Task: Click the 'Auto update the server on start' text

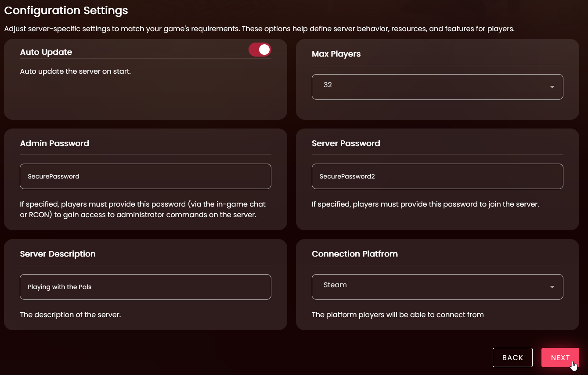Action: pos(76,71)
